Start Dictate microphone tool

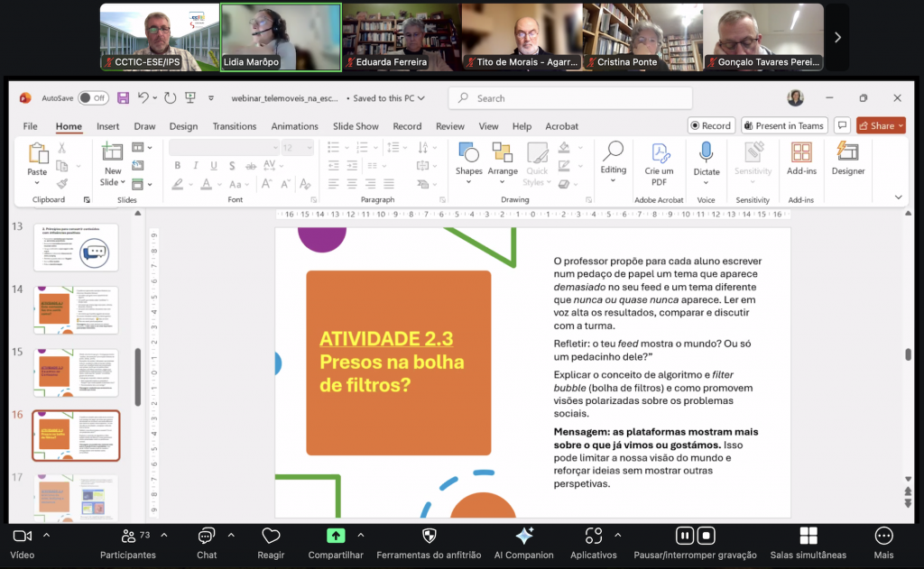click(x=707, y=159)
